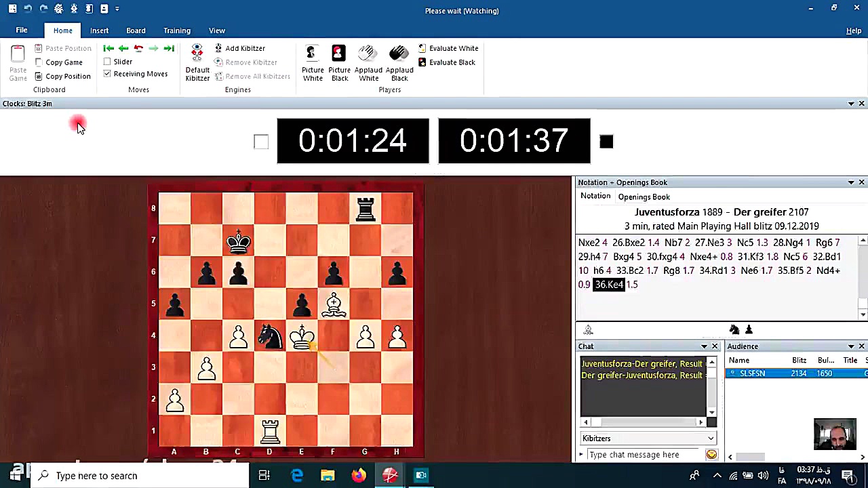Open File Explorer from the taskbar
The height and width of the screenshot is (488, 868).
(328, 476)
